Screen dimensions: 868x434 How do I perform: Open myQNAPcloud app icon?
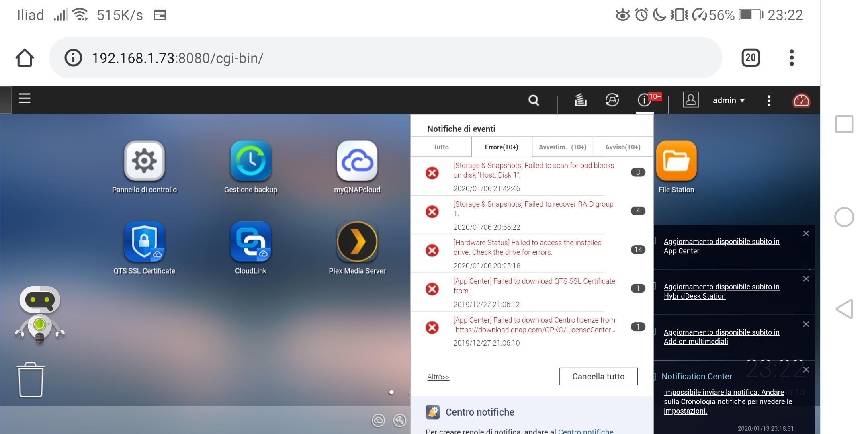[357, 161]
